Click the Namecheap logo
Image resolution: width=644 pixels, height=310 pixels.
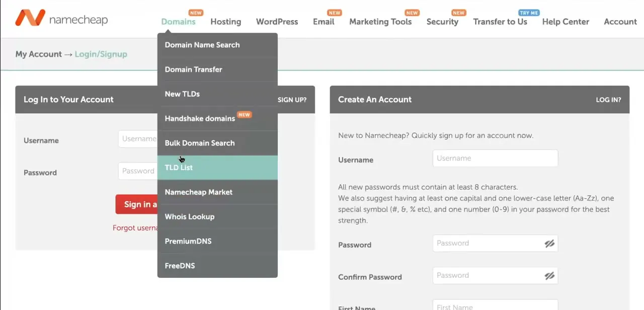(x=61, y=19)
